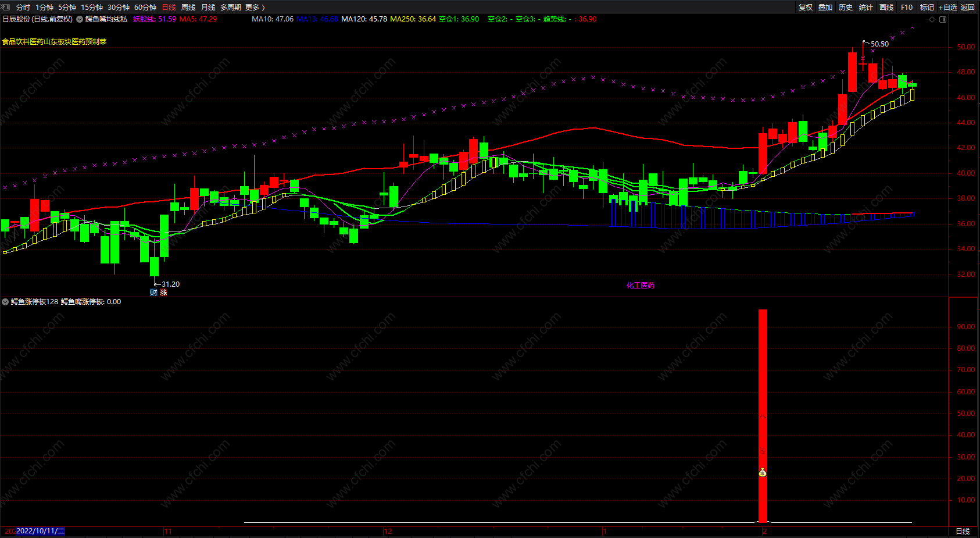Open the F10 company info button
The height and width of the screenshot is (538, 980).
pos(907,8)
